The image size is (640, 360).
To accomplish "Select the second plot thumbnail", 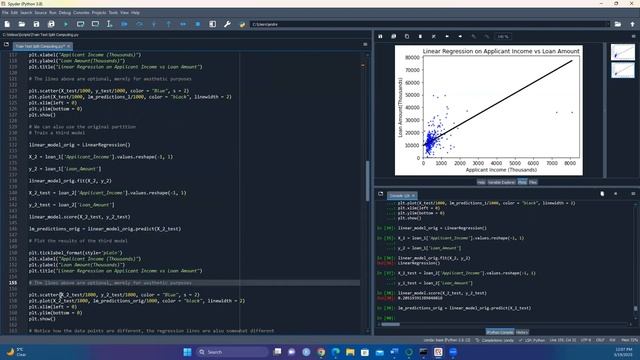I will pos(623,70).
